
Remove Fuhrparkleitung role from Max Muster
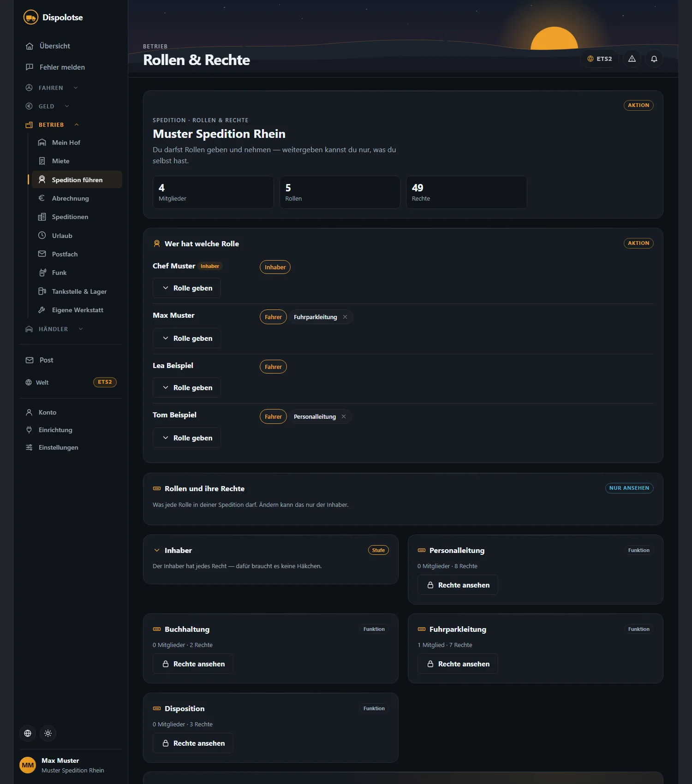(x=345, y=317)
